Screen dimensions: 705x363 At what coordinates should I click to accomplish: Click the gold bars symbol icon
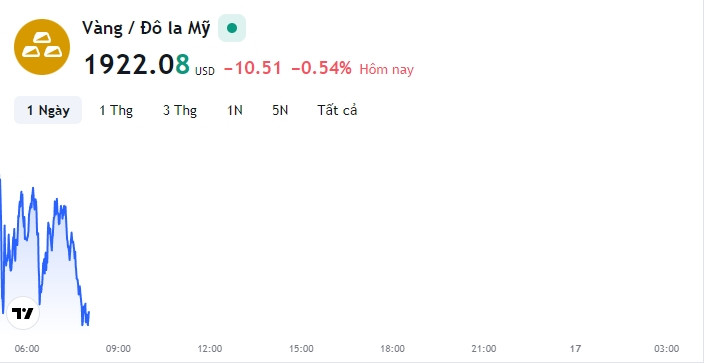(42, 47)
